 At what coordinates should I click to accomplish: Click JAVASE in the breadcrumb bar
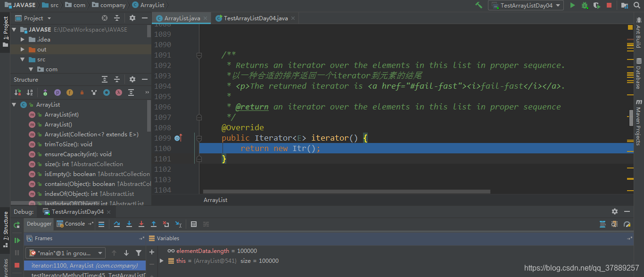tap(20, 5)
